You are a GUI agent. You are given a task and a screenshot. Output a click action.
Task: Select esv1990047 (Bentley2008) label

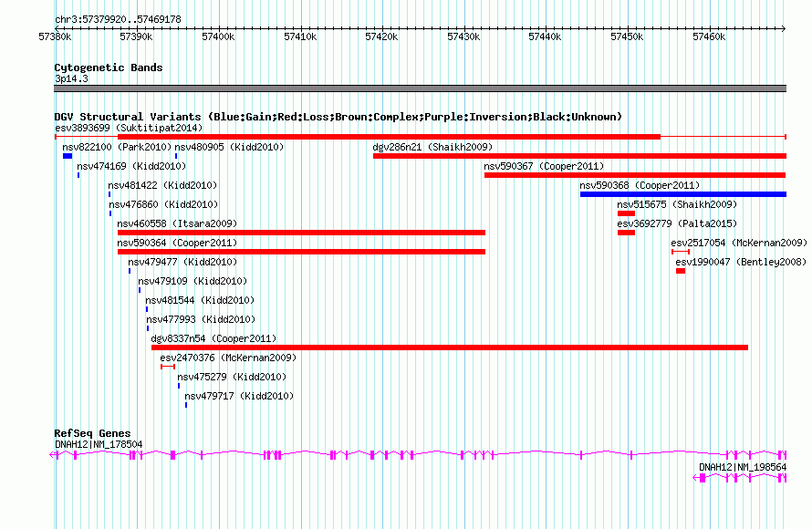[741, 262]
